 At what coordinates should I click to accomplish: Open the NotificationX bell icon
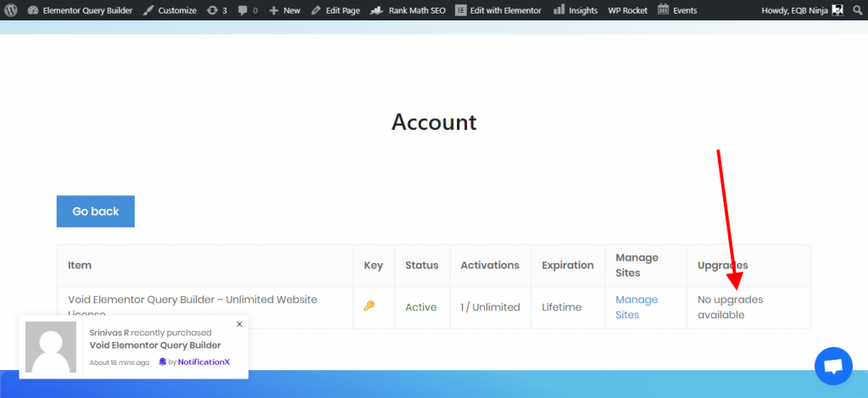(162, 362)
